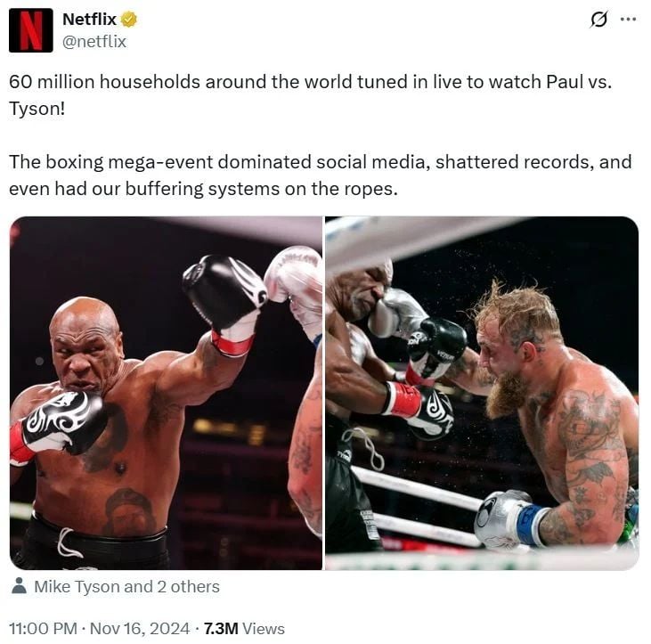Click the 'Paul vs.' text in tweet
This screenshot has width=651, height=644.
coord(579,82)
